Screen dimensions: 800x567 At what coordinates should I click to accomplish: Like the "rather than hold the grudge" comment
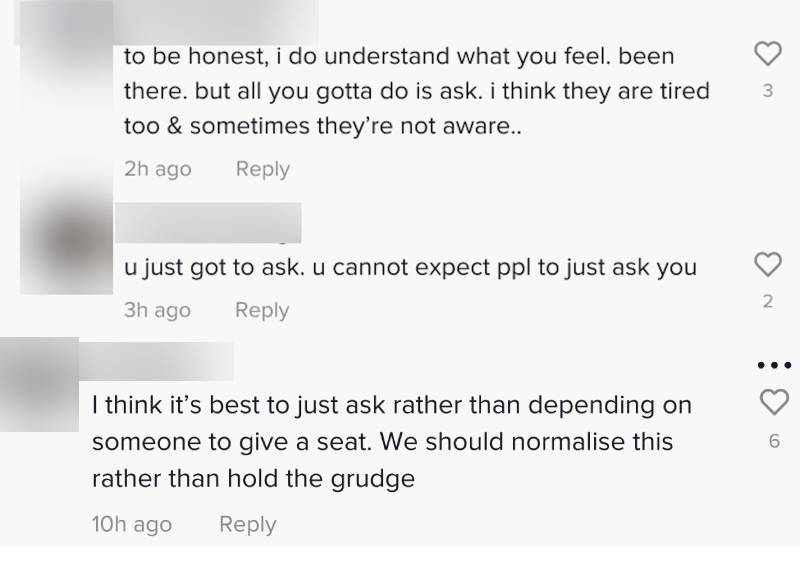774,402
